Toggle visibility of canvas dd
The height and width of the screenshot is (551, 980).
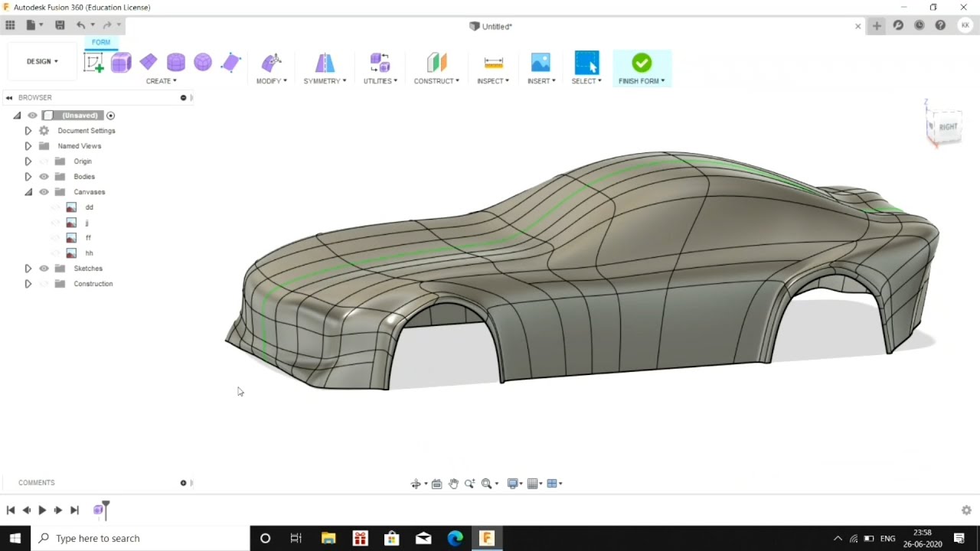click(x=55, y=207)
